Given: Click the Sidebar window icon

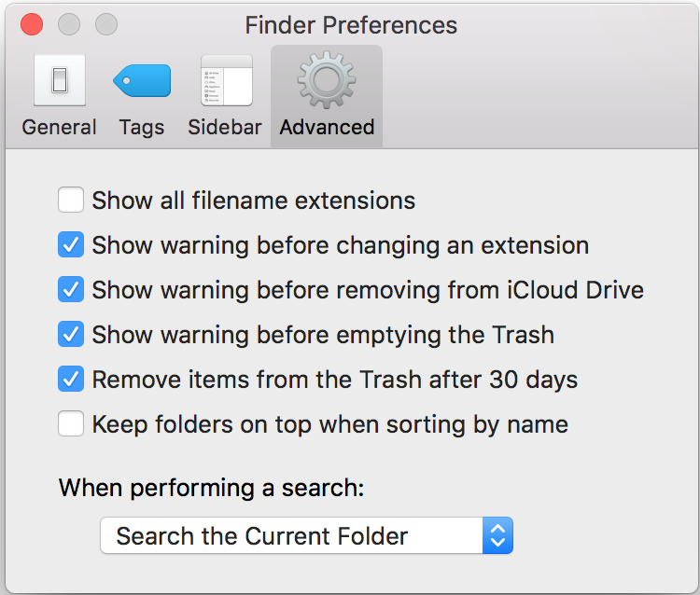Looking at the screenshot, I should pos(226,81).
